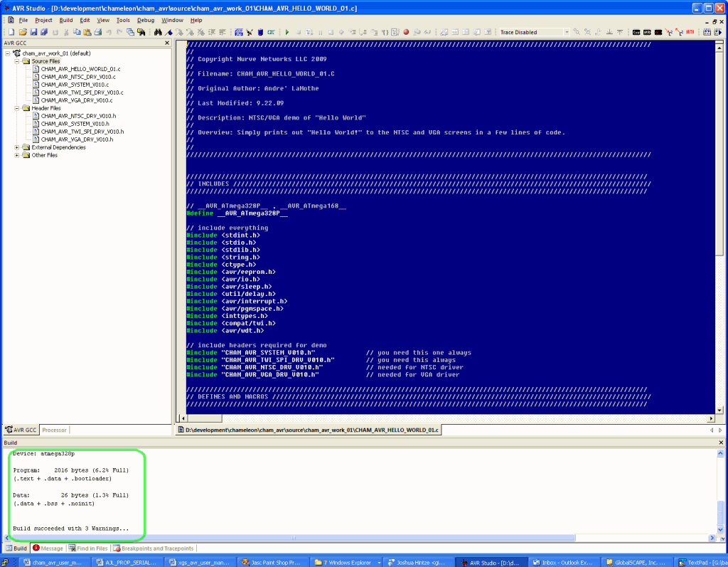Screen dimensions: 728x567
Task: Click the Find binoculars icon
Action: pos(158,32)
